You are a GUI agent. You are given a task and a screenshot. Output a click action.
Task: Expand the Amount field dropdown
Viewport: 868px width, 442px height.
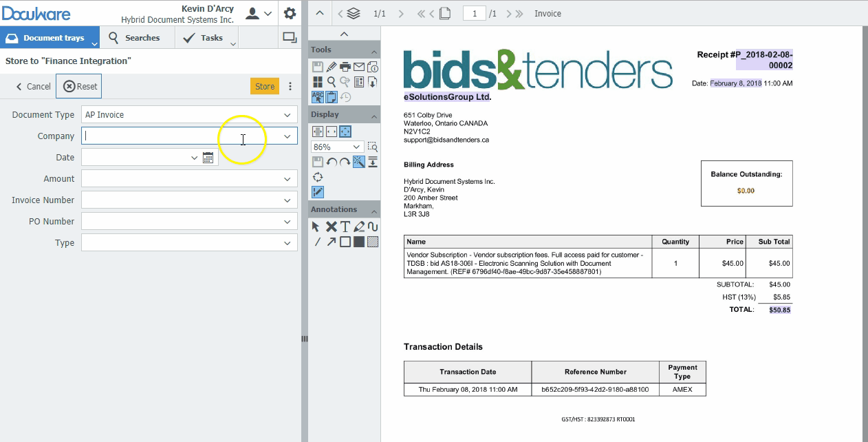pos(287,179)
